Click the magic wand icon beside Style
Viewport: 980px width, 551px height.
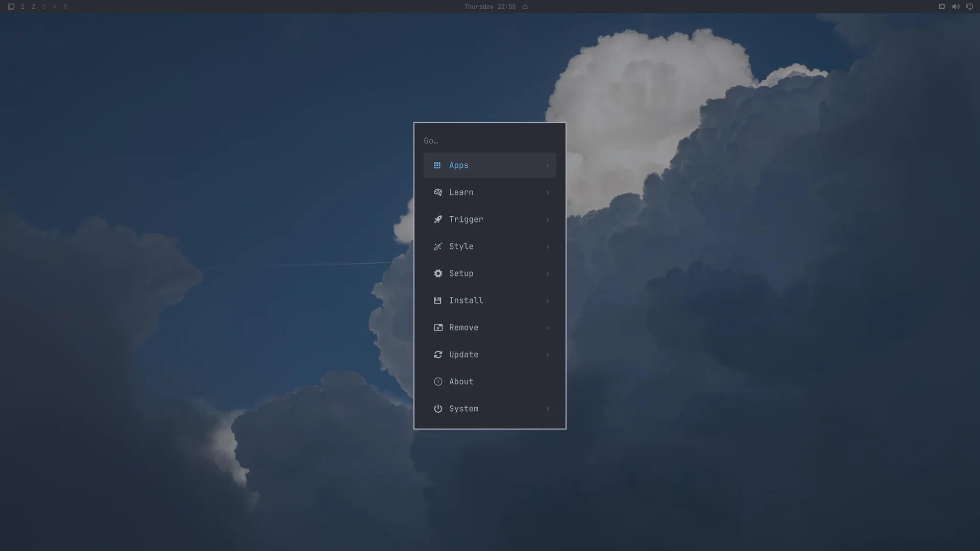point(438,246)
